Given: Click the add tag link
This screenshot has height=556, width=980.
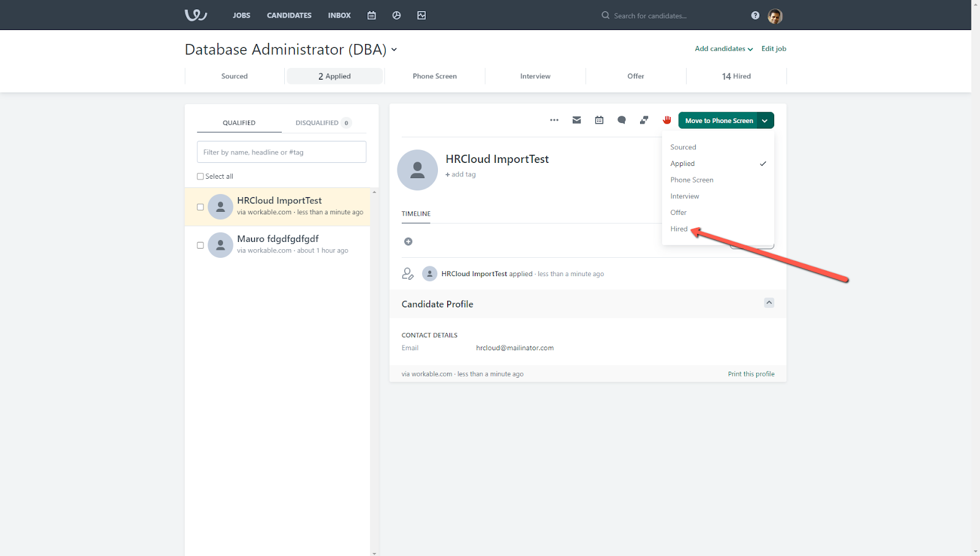Looking at the screenshot, I should [x=461, y=175].
